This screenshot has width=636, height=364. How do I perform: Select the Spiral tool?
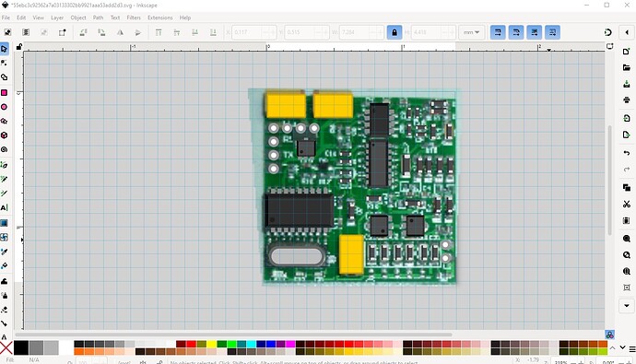5,149
